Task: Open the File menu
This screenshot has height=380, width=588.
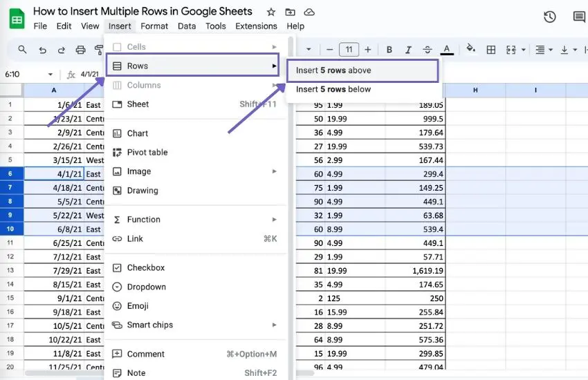Action: (40, 26)
